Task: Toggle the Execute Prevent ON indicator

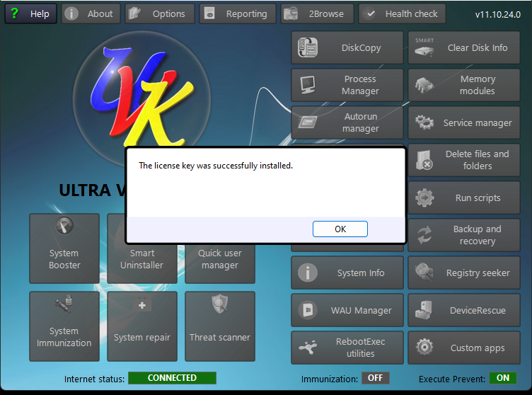Action: click(x=503, y=378)
